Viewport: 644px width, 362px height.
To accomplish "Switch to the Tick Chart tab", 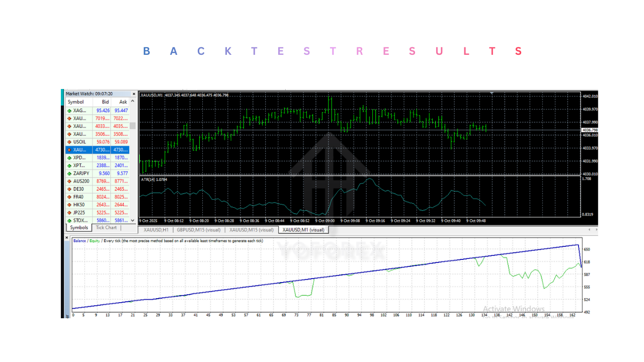I will tap(106, 227).
